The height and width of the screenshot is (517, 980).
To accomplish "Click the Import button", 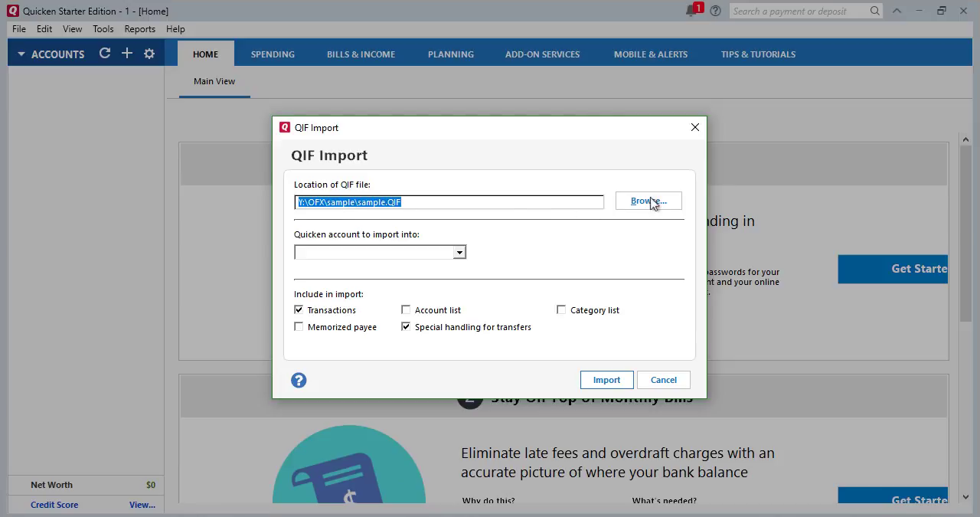I will tap(606, 380).
